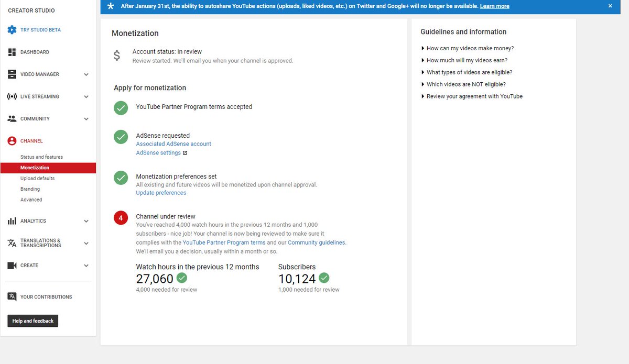Open Upload defaults settings
The width and height of the screenshot is (629, 364).
(37, 179)
